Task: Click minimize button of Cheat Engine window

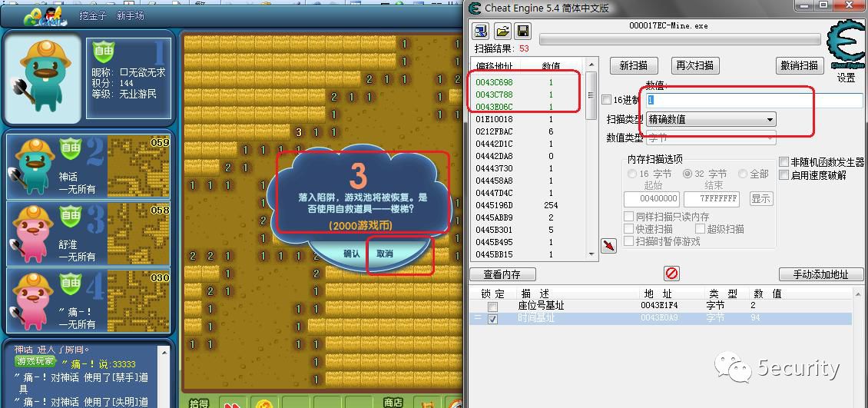Action: tap(805, 5)
